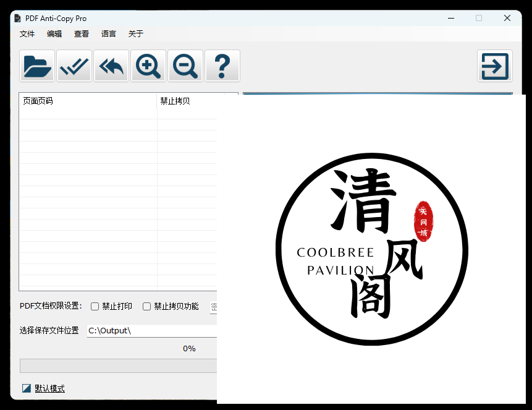Minimize the PDF Anti-Copy Pro window
Screen dimensions: 532x410
[451, 19]
